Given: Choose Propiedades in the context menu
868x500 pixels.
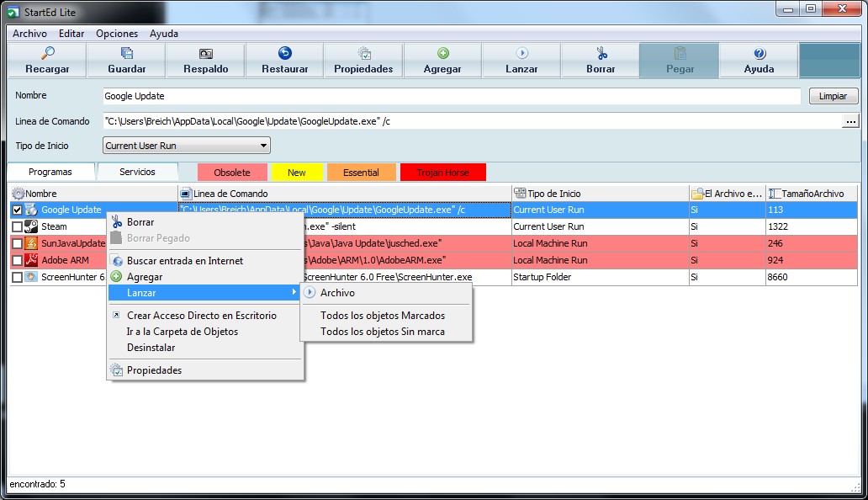Looking at the screenshot, I should click(205, 370).
